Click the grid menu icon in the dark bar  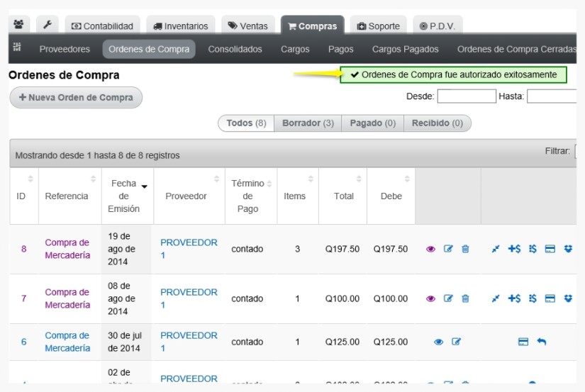click(17, 47)
